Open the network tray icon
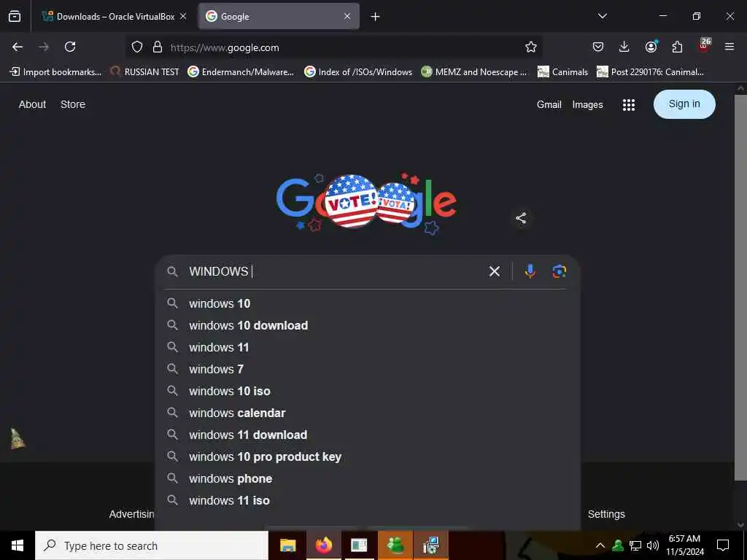 point(635,545)
